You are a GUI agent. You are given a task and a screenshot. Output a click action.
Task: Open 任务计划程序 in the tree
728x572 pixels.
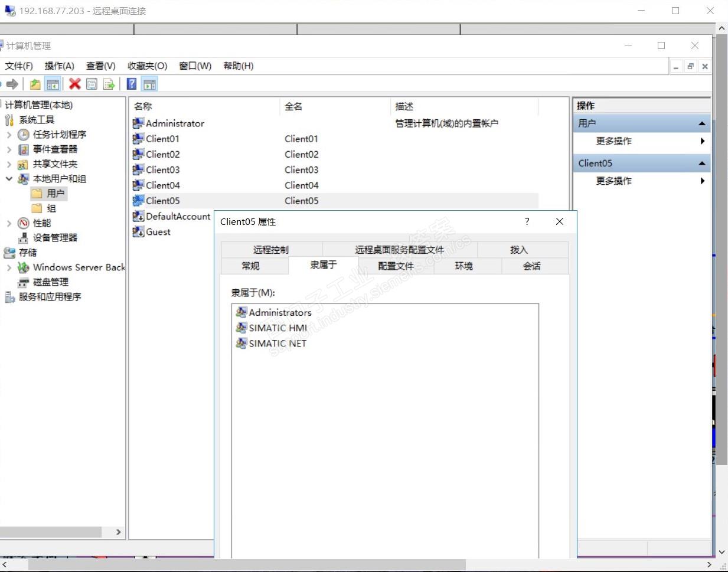(x=60, y=135)
